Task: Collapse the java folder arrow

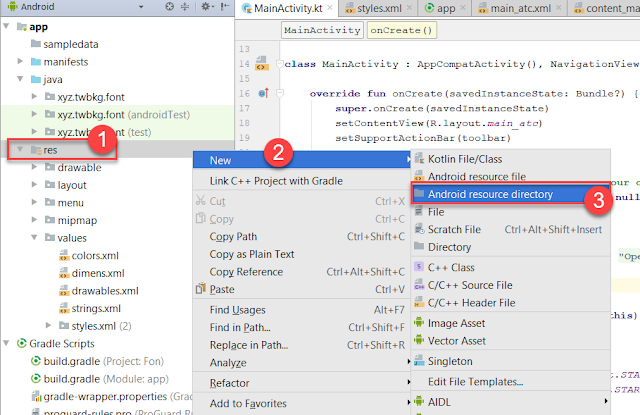Action: tap(20, 79)
